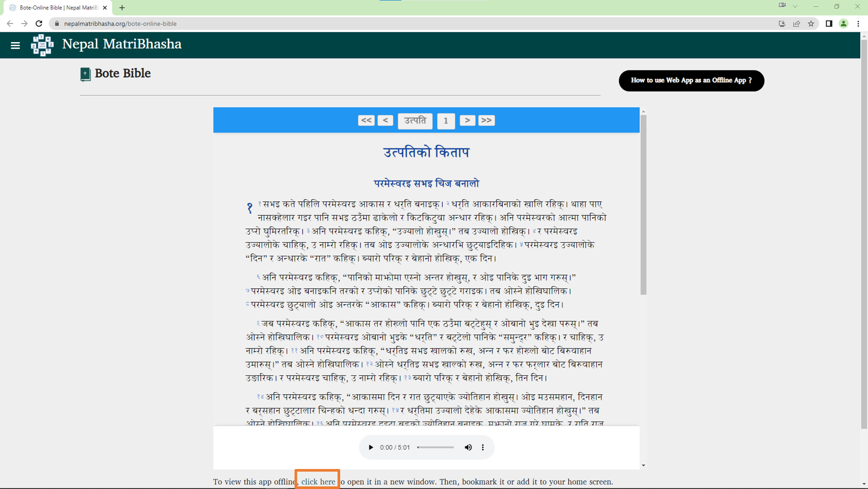Bookmark this page with star icon

point(811,24)
